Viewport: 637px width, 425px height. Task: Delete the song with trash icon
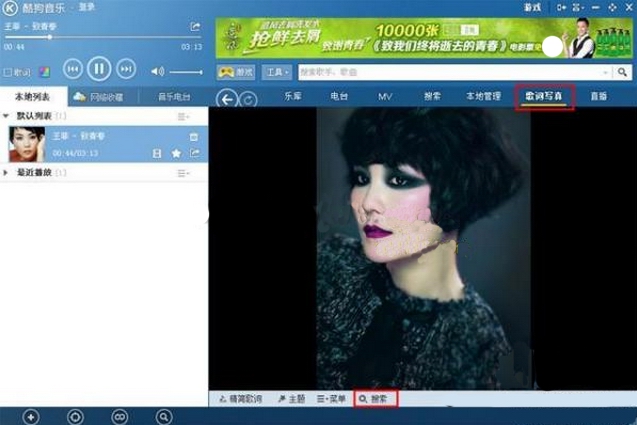pyautogui.click(x=193, y=136)
